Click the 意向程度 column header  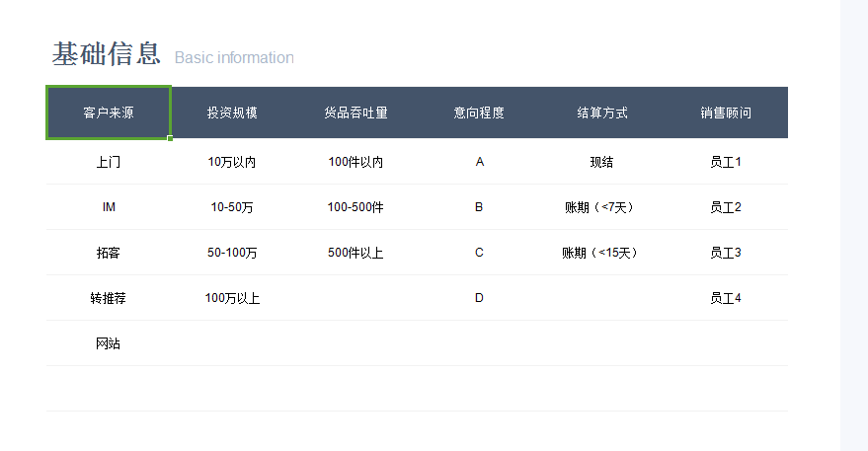(479, 113)
